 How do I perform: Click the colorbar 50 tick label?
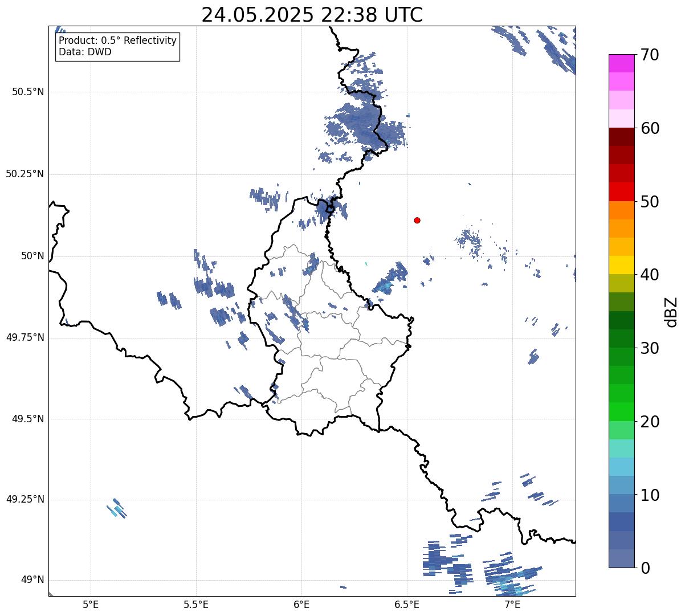[x=650, y=202]
